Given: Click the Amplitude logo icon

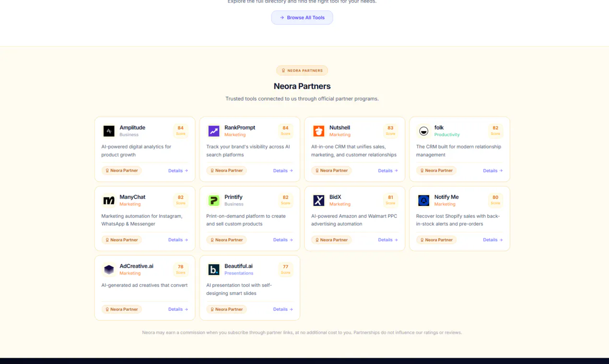Looking at the screenshot, I should point(109,131).
